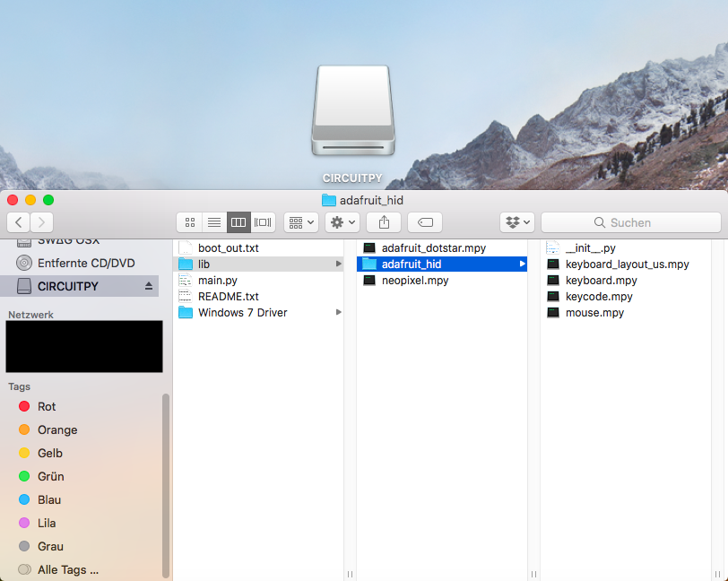Click the keycode.mpy file icon
The height and width of the screenshot is (581, 728).
pyautogui.click(x=553, y=296)
